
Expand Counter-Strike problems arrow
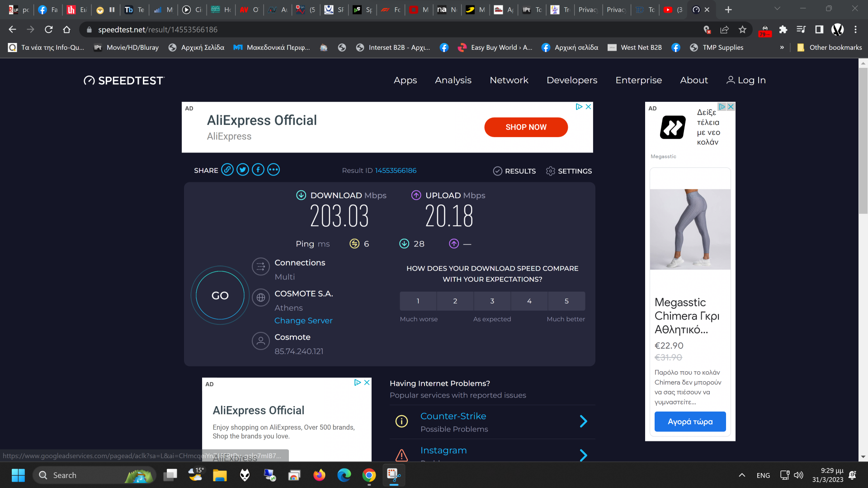pos(583,422)
